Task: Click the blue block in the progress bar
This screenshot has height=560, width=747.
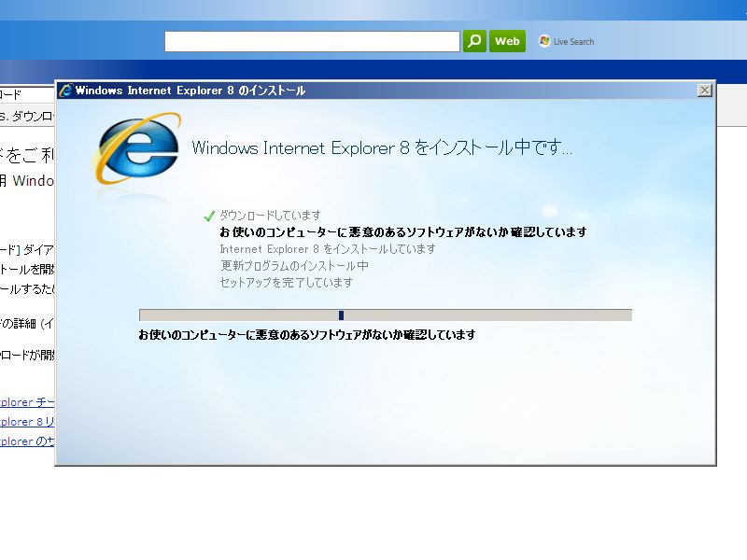Action: [x=341, y=315]
